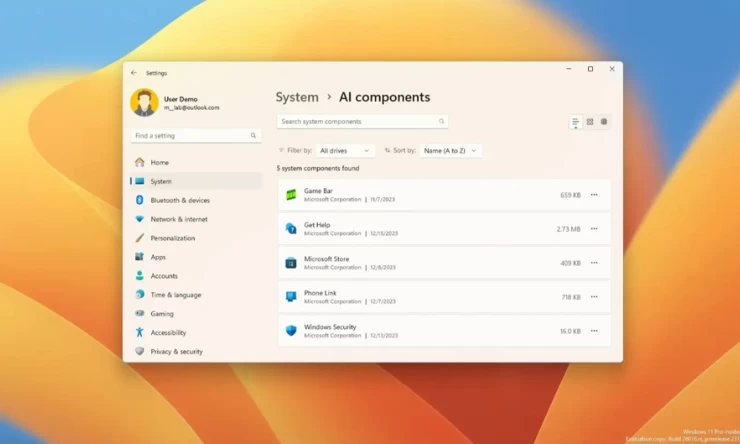Click the Privacy & security shield icon
Image resolution: width=740 pixels, height=444 pixels.
coord(140,351)
